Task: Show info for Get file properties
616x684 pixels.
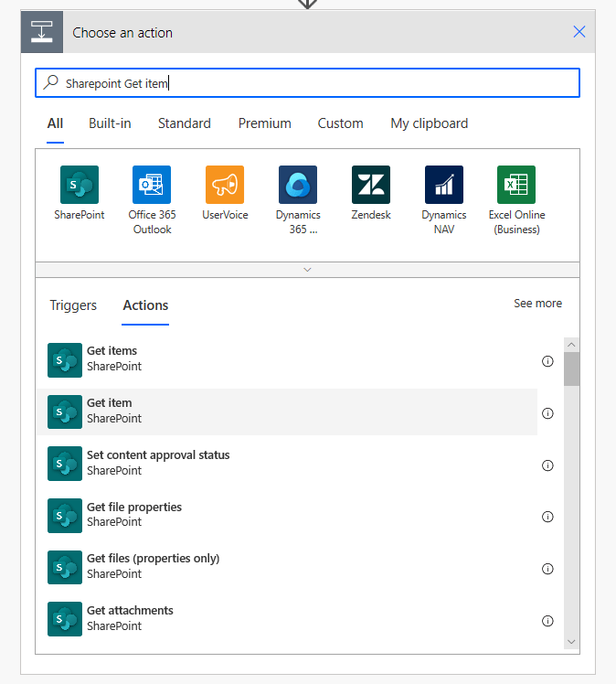Action: [547, 517]
